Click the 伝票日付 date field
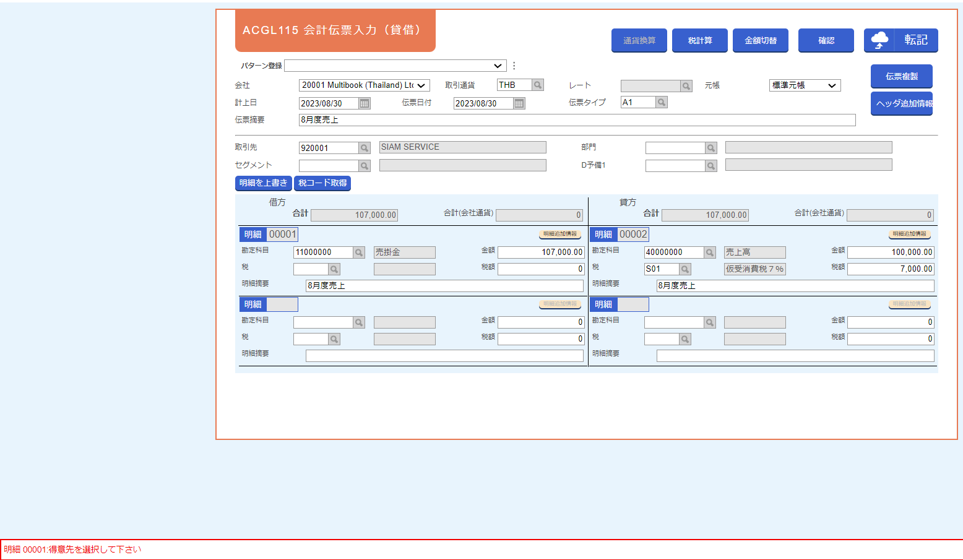This screenshot has width=963, height=560. 483,103
